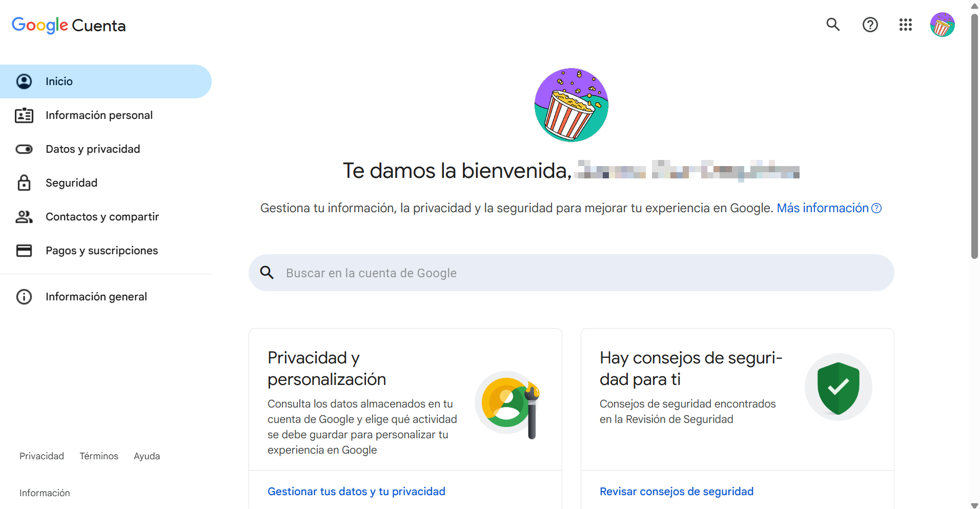Click the search magnifier icon in header

click(x=833, y=25)
